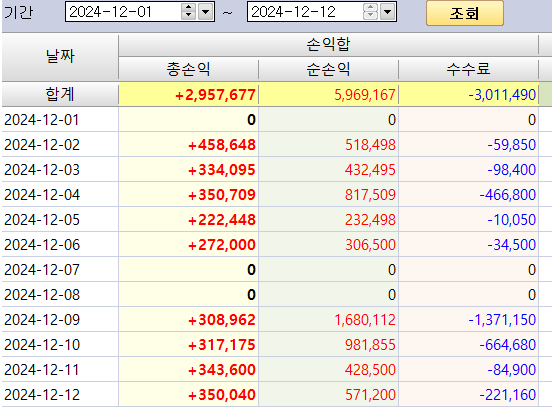This screenshot has width=552, height=411.
Task: Click 수수료 value -84,900
Action: pyautogui.click(x=512, y=370)
